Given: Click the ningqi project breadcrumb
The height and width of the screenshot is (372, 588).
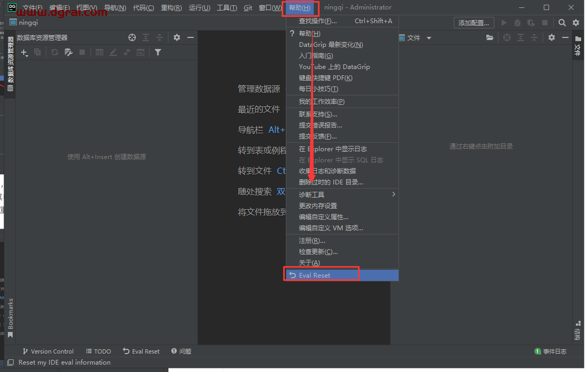Looking at the screenshot, I should pos(24,23).
